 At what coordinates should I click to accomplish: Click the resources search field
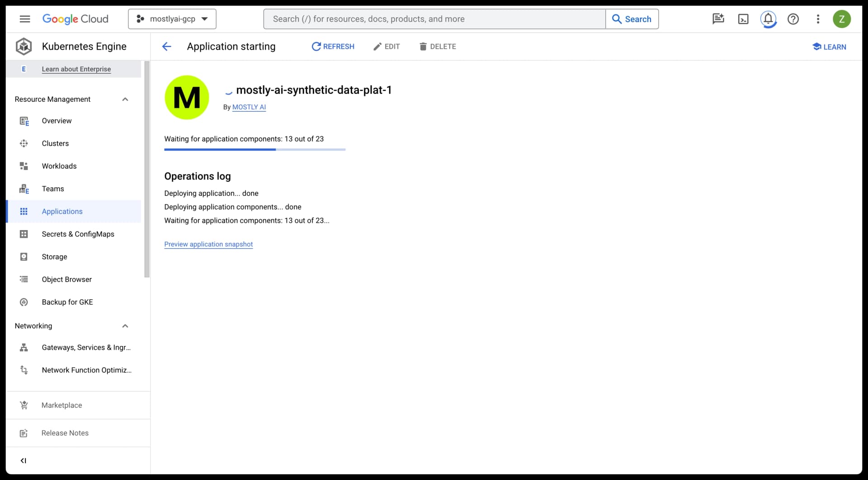(x=434, y=19)
